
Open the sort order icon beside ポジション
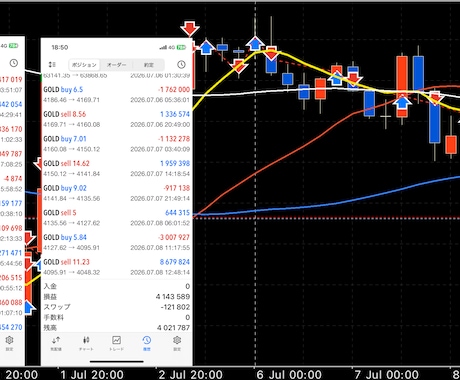coord(52,64)
